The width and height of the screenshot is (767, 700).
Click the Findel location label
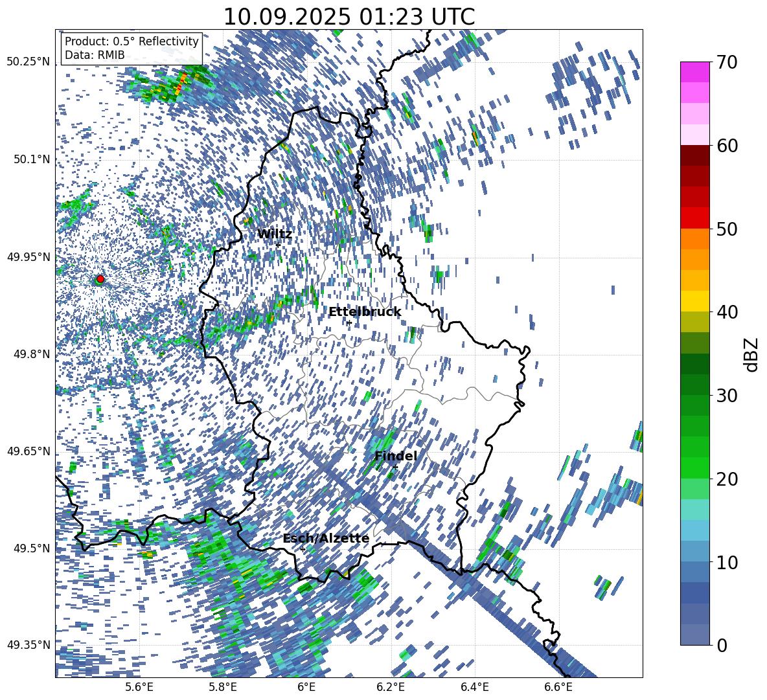tap(395, 456)
